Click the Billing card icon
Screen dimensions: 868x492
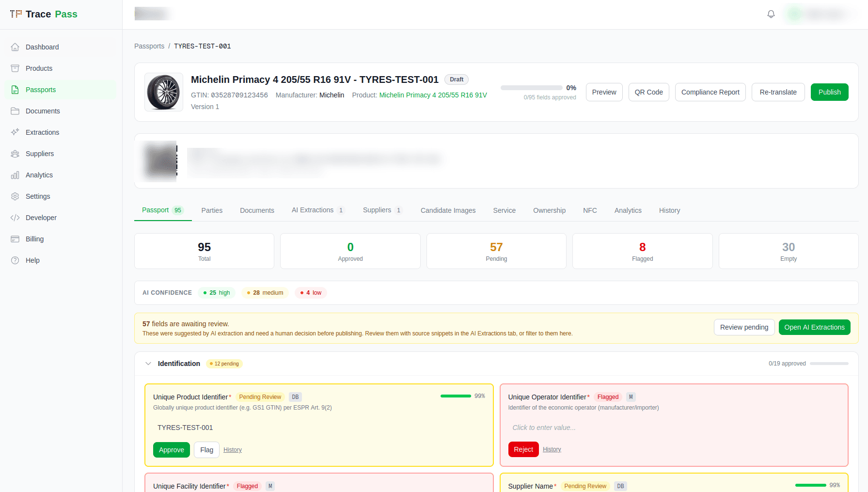[15, 239]
